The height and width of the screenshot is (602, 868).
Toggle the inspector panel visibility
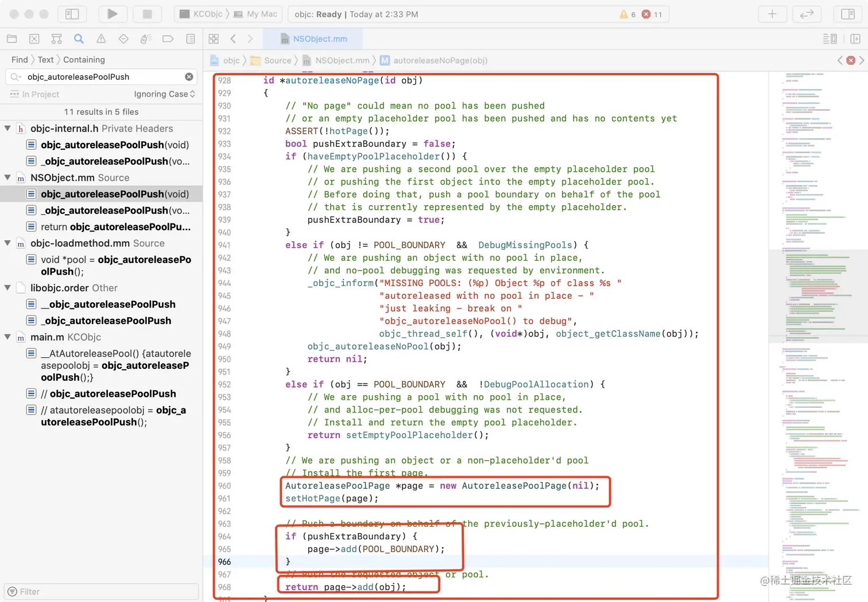[x=848, y=14]
